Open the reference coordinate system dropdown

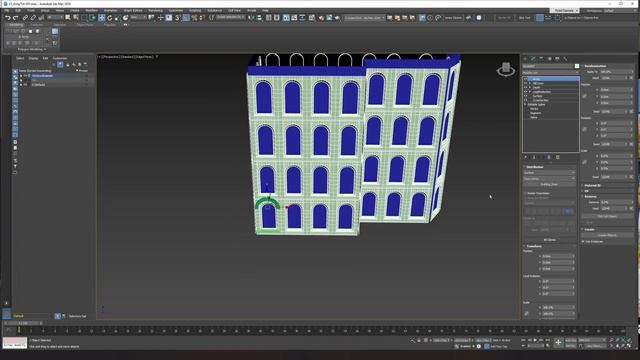coord(138,18)
